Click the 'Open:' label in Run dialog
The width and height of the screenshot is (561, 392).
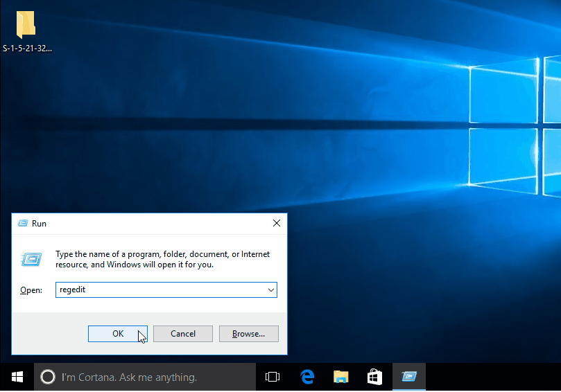tap(31, 290)
